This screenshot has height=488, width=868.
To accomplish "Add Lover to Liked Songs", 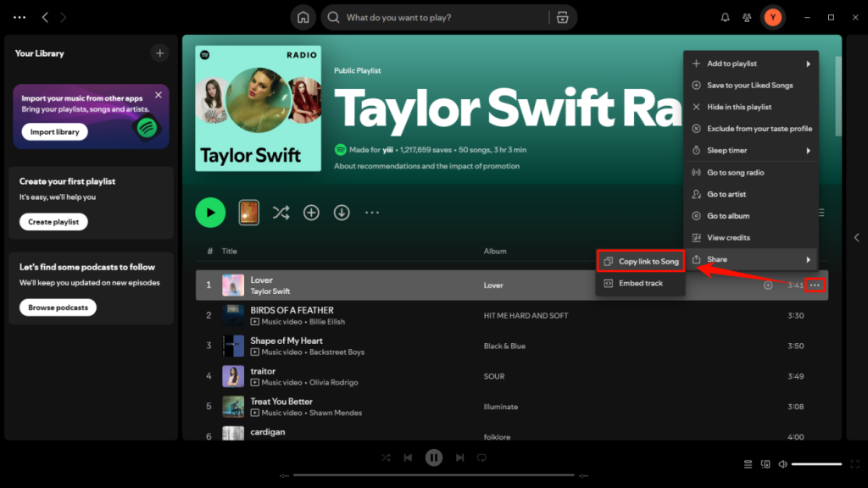I will (x=768, y=286).
